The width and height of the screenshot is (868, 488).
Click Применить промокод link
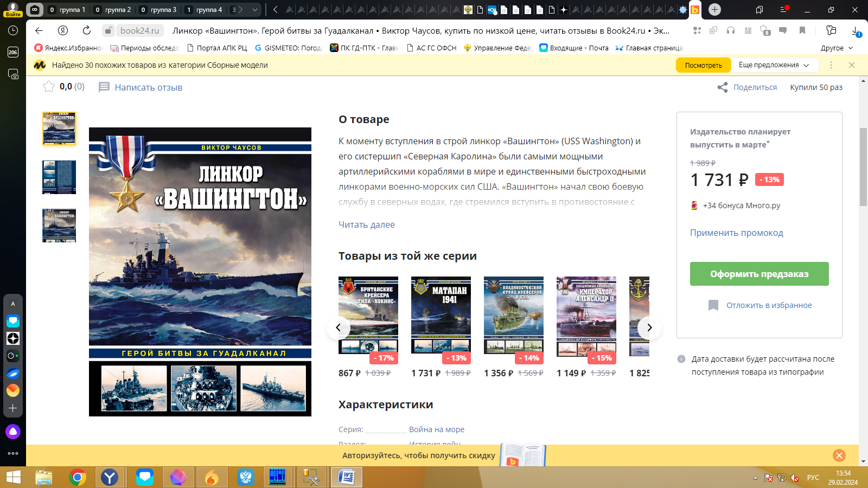click(x=737, y=233)
